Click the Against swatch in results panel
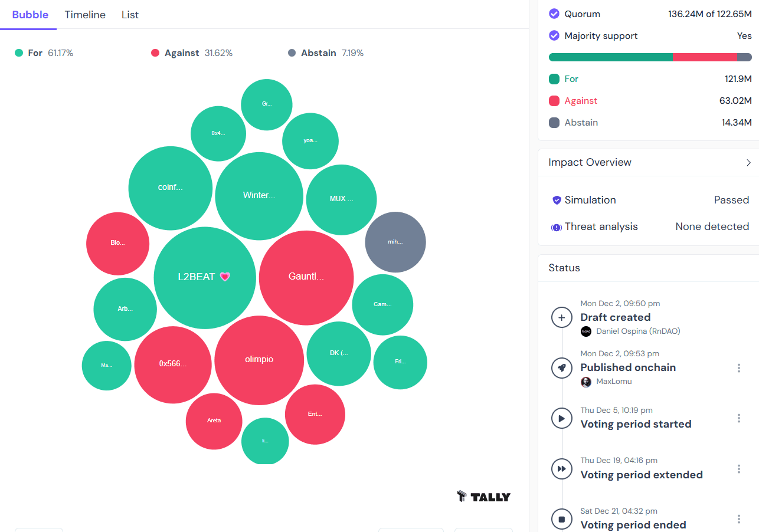759x532 pixels. 554,101
